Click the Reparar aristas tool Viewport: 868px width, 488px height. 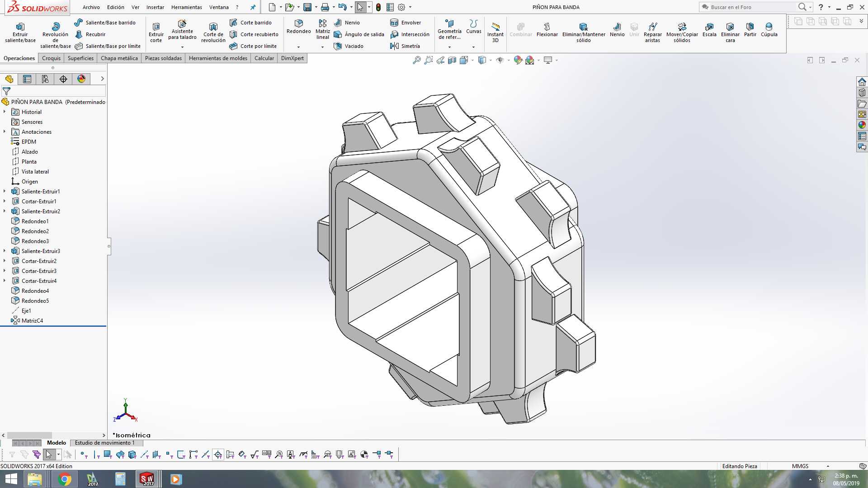tap(652, 33)
